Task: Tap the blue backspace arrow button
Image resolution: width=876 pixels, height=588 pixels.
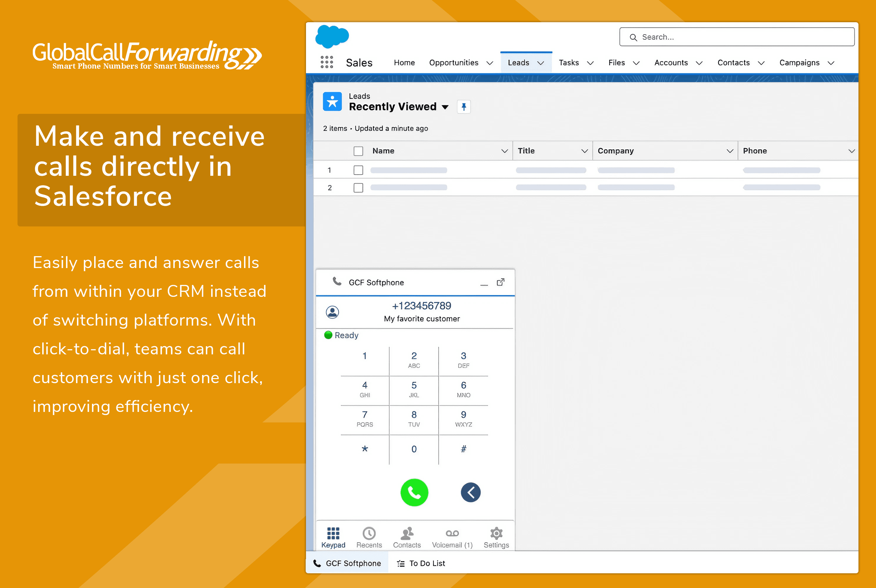Action: [471, 492]
